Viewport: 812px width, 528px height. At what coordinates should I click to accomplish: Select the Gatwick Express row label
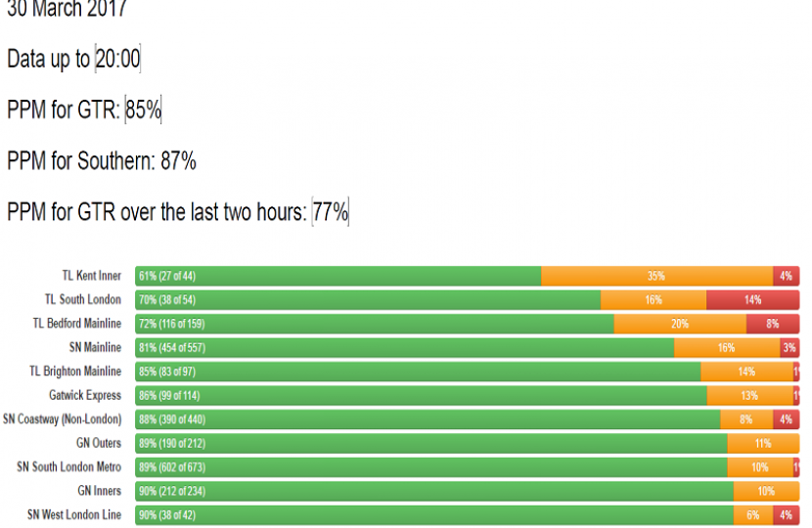[x=85, y=396]
